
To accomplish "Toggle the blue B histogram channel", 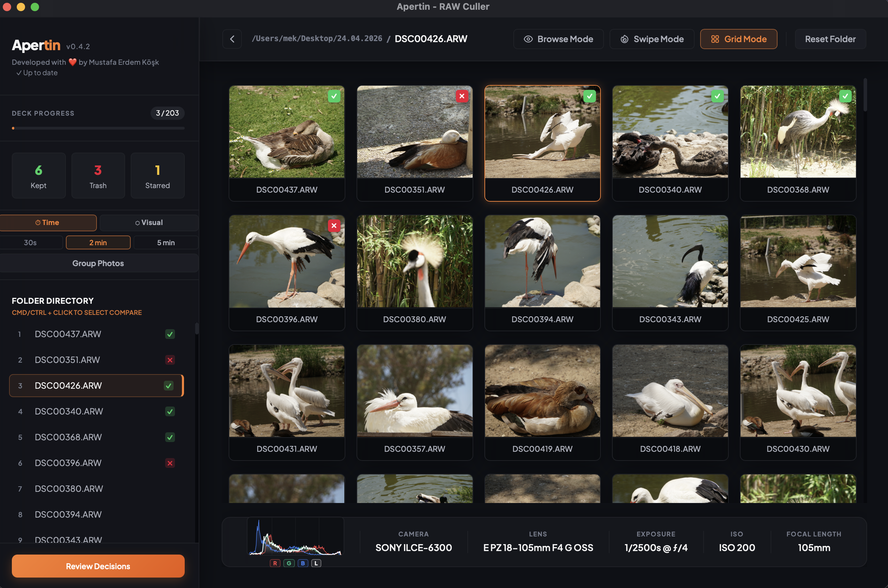I will (x=303, y=563).
